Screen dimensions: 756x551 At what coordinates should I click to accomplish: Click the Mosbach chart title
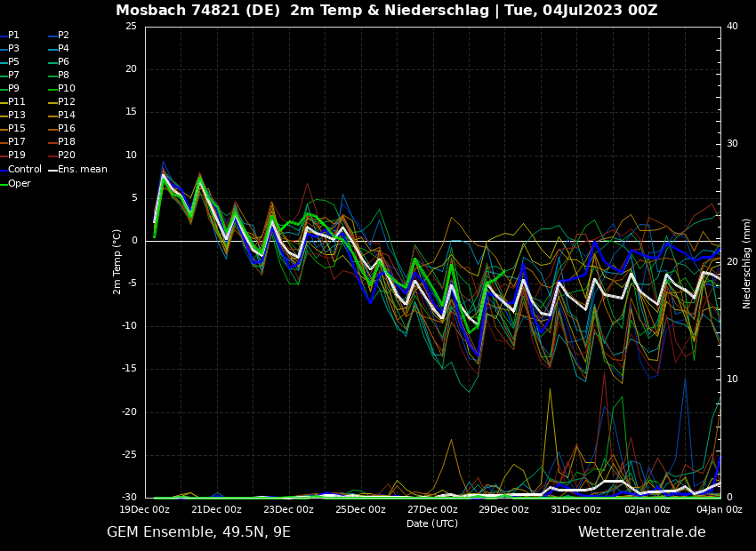point(386,11)
